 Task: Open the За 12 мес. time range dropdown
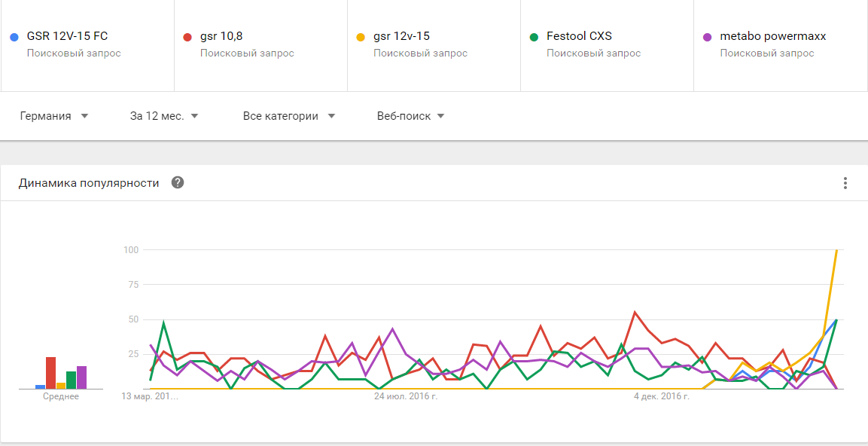164,116
